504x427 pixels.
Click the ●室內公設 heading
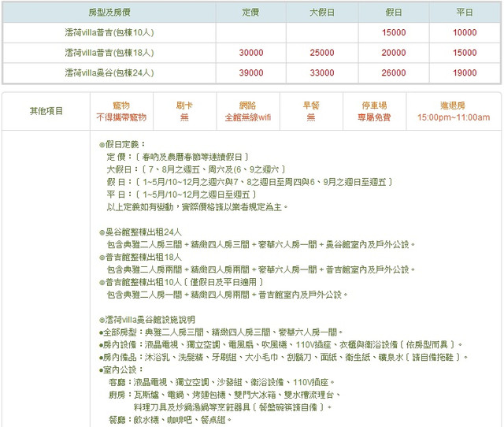tap(121, 369)
